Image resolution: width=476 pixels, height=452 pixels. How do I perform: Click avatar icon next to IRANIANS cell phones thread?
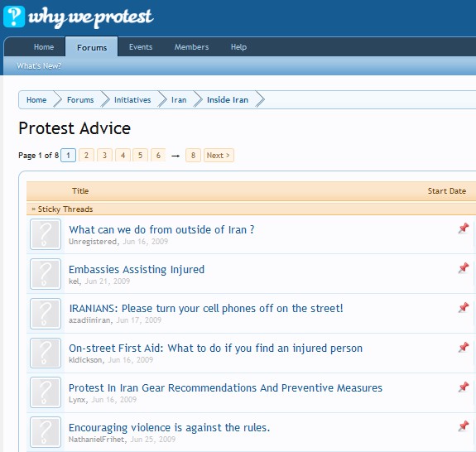46,314
